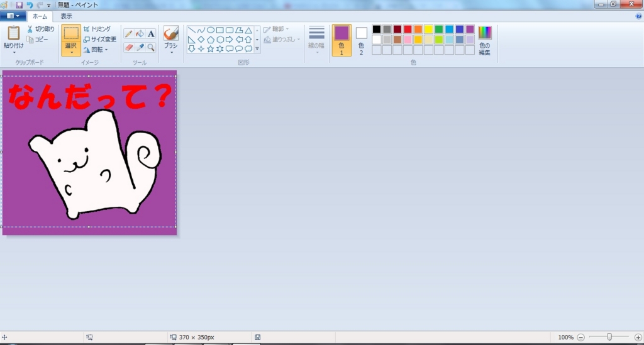644x345 pixels.
Task: Click トリミング (Crop)
Action: click(x=97, y=29)
